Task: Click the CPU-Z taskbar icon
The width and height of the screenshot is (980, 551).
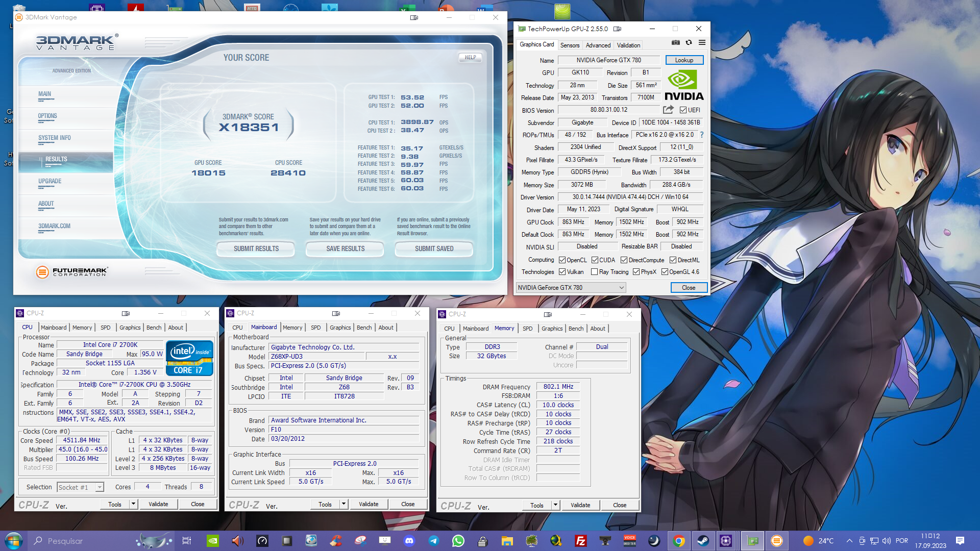Action: [x=726, y=541]
